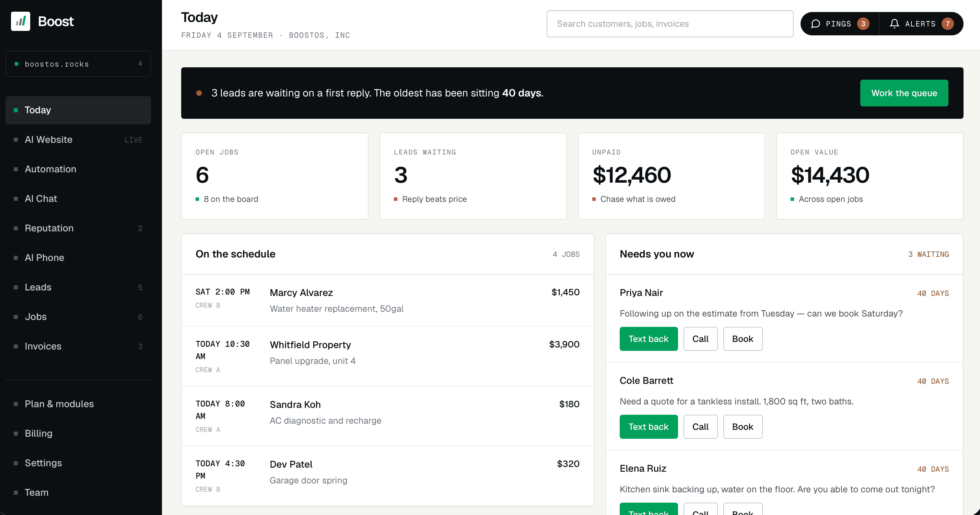
Task: Go to Billing
Action: click(x=78, y=433)
